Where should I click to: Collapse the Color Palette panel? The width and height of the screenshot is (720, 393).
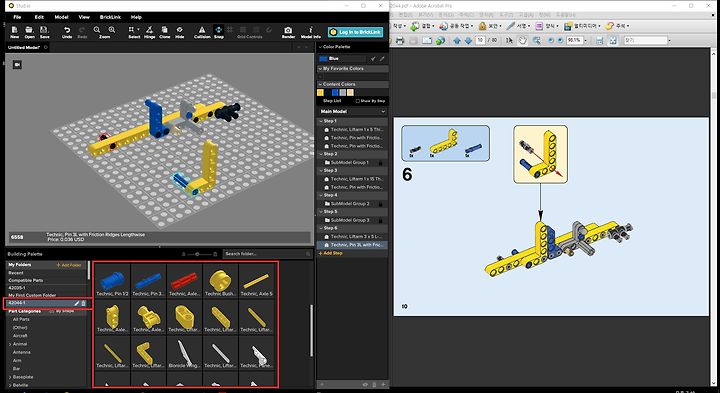[320, 47]
